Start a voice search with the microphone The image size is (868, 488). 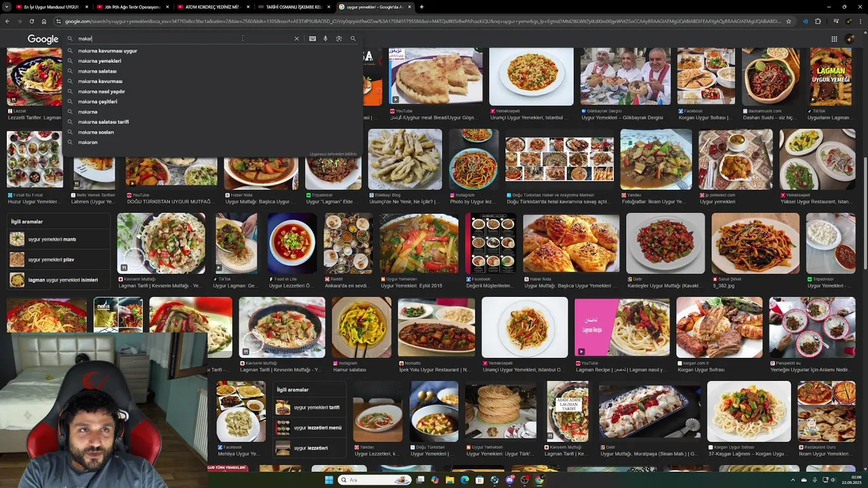coord(325,39)
